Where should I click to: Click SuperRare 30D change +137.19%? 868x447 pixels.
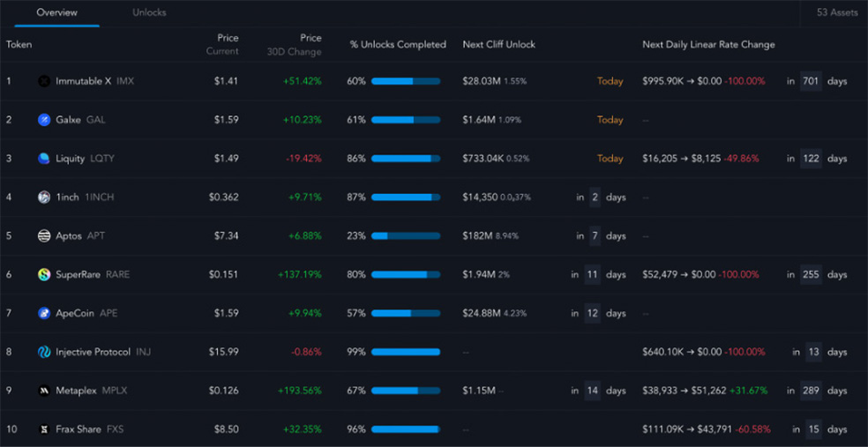pyautogui.click(x=300, y=274)
